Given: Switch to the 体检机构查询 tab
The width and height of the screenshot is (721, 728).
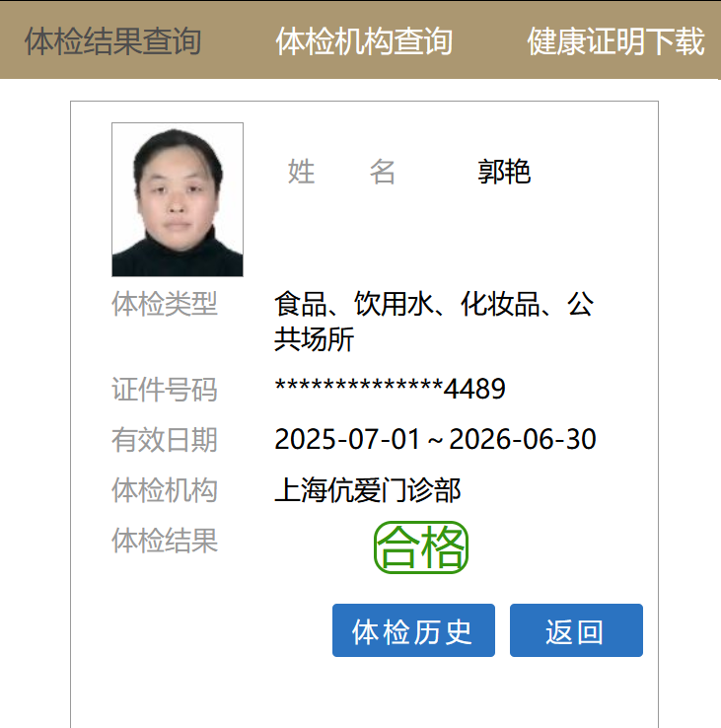Looking at the screenshot, I should (x=365, y=41).
